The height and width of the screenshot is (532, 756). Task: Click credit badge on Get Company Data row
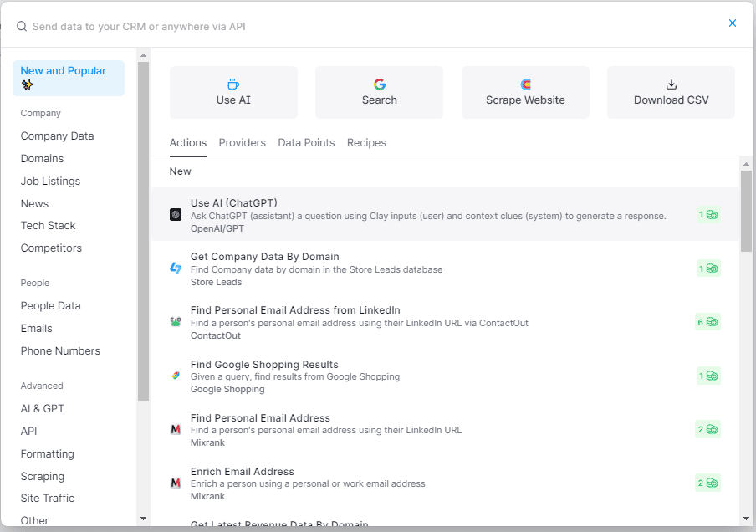[x=708, y=269]
